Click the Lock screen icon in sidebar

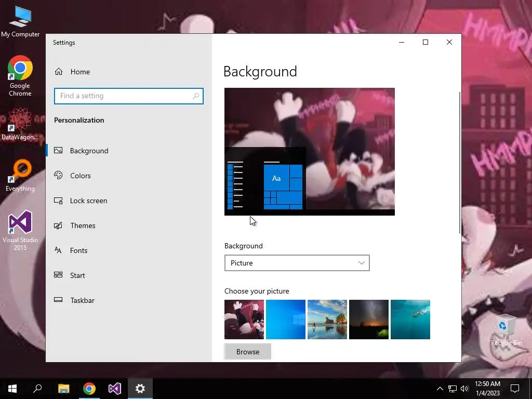coord(58,201)
